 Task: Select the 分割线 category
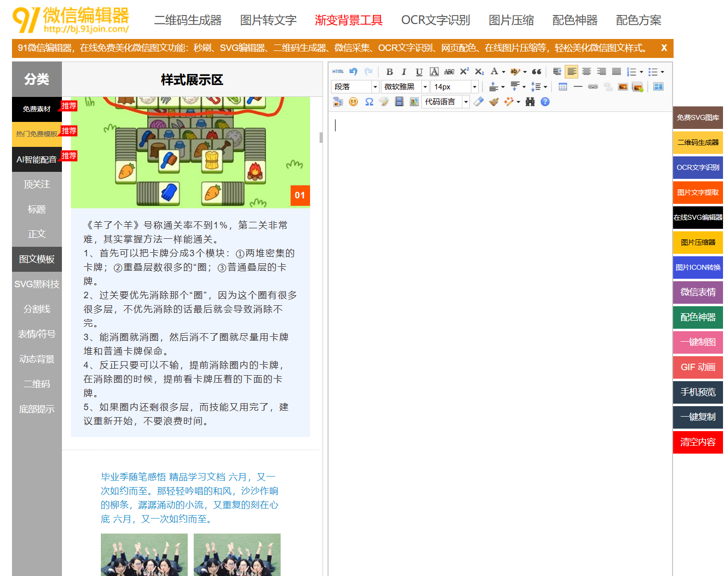pyautogui.click(x=37, y=309)
